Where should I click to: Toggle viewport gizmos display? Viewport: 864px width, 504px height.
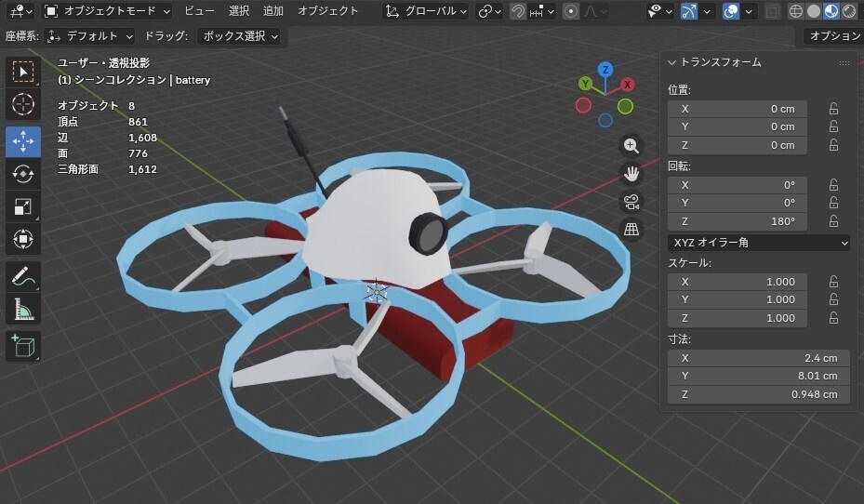[689, 11]
